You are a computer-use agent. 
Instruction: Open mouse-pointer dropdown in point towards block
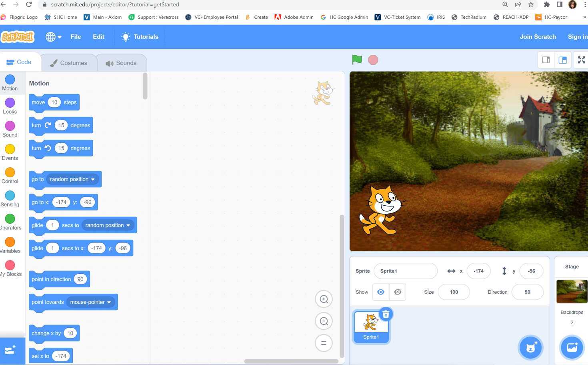coord(90,302)
